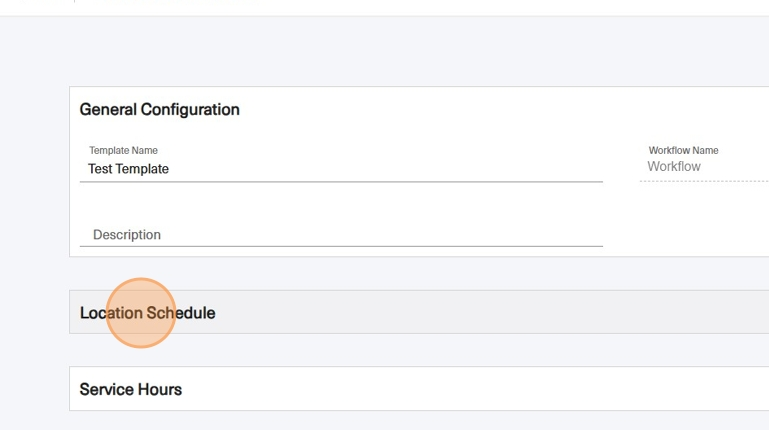This screenshot has width=769, height=430.
Task: Click empty space right of Location Schedule title
Action: 490,312
